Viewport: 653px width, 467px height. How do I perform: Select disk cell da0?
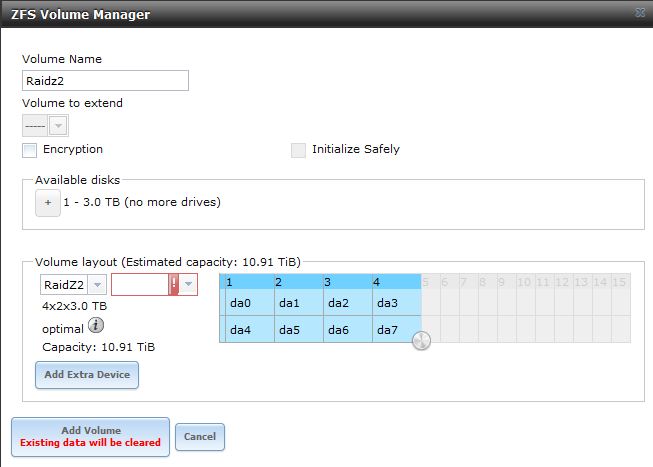pyautogui.click(x=250, y=303)
